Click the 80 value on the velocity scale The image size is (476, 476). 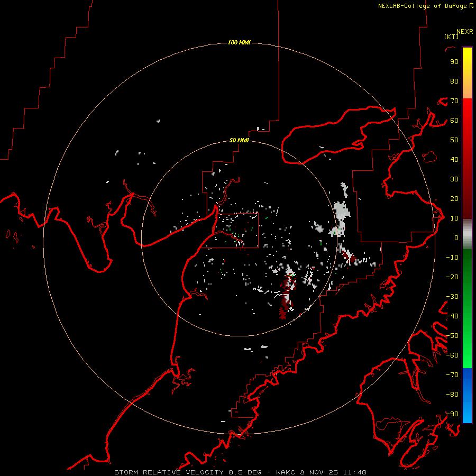(x=454, y=81)
